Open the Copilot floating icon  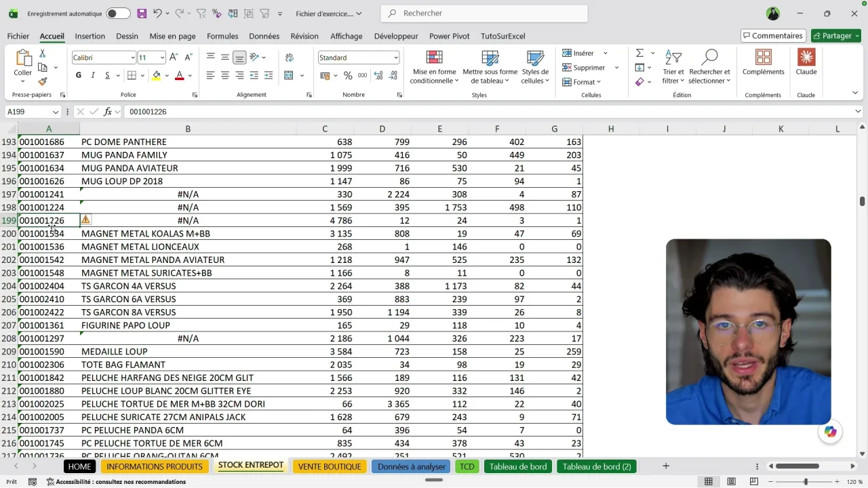coord(831,432)
